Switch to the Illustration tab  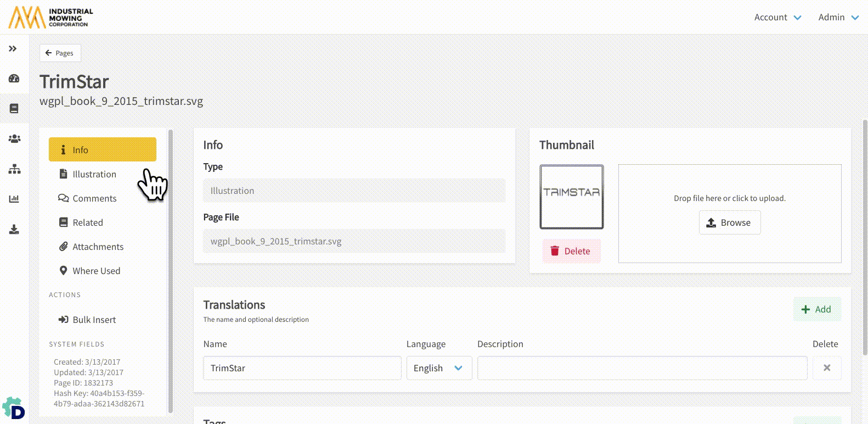[x=94, y=174]
